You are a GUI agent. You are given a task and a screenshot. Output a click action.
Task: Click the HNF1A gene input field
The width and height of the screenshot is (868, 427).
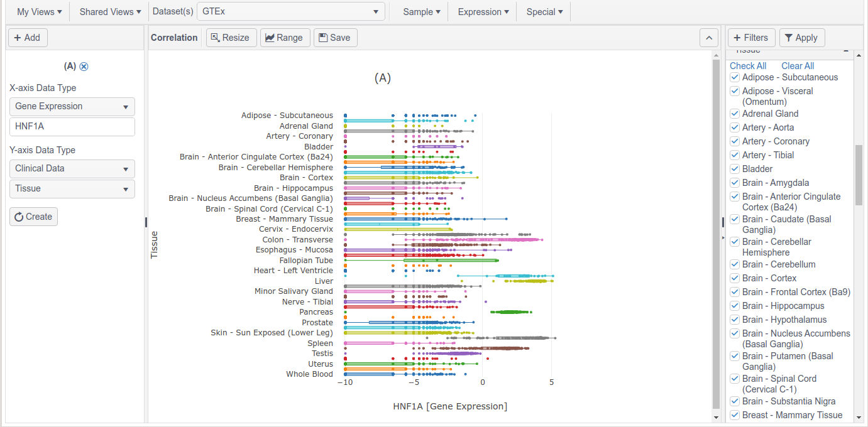click(72, 127)
